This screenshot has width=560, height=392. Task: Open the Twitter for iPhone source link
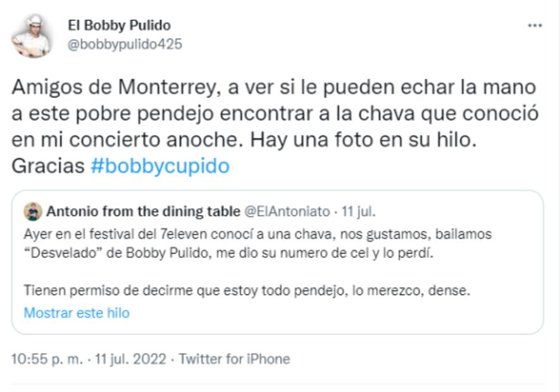tap(234, 359)
